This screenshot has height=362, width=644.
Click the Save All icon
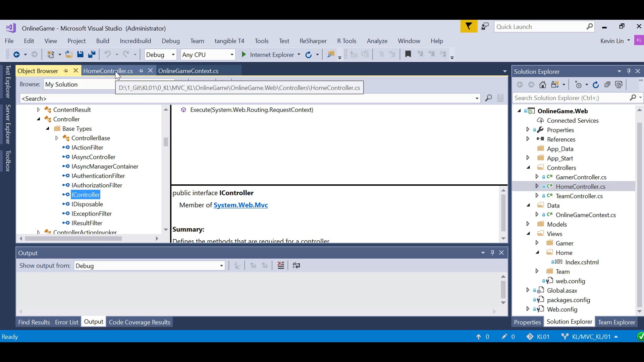tap(92, 54)
